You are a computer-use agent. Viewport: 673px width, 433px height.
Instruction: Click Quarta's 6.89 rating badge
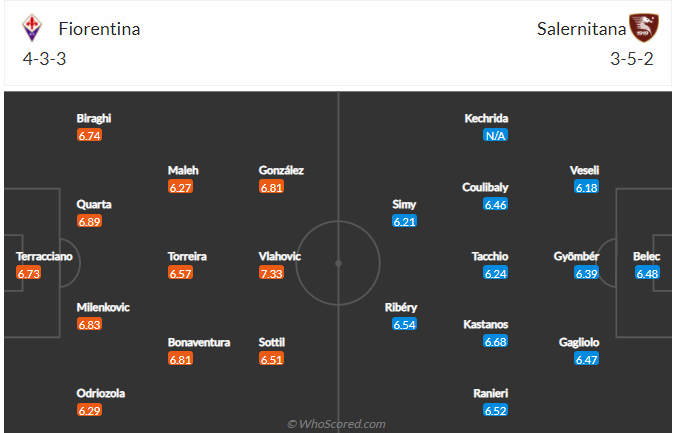(x=89, y=221)
